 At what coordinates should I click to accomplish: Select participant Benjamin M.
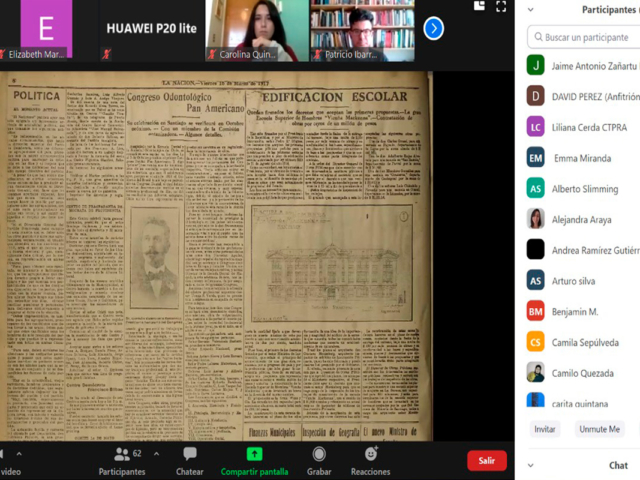coord(583,311)
